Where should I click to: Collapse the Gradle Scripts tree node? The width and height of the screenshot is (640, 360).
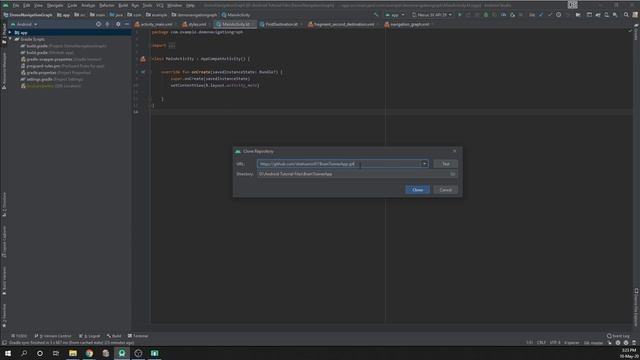(x=10, y=39)
